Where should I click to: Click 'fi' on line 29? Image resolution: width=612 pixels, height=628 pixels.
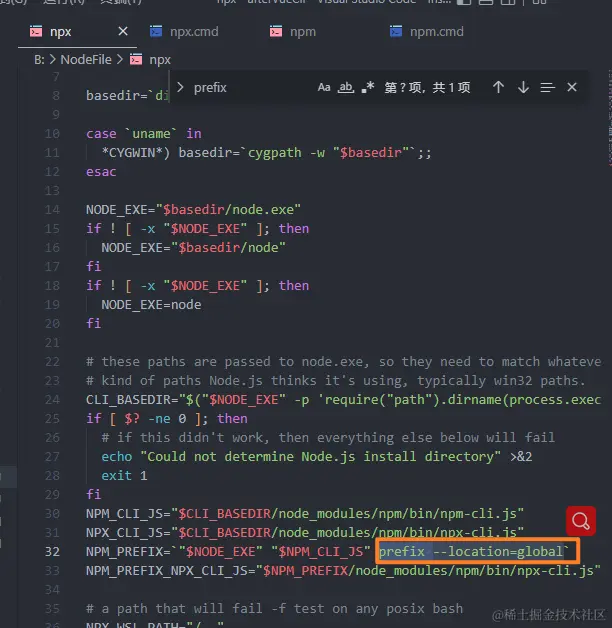click(x=93, y=495)
